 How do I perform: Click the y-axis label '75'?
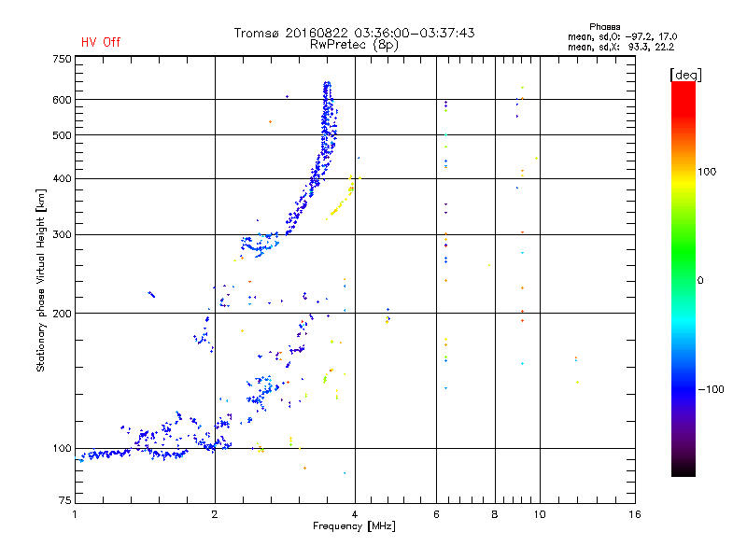pyautogui.click(x=65, y=500)
